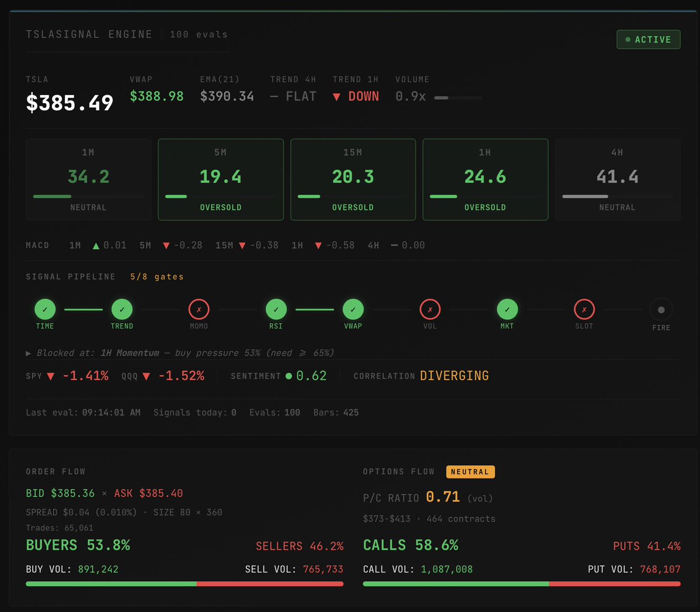The width and height of the screenshot is (700, 612).
Task: Click the TREND 4H FLAT value
Action: pyautogui.click(x=293, y=96)
